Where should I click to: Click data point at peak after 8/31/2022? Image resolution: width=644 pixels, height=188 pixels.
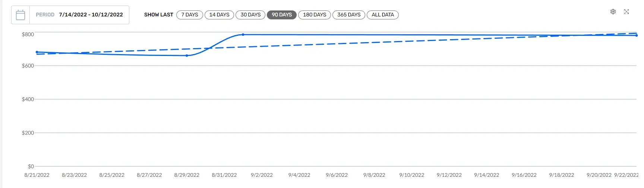point(243,35)
